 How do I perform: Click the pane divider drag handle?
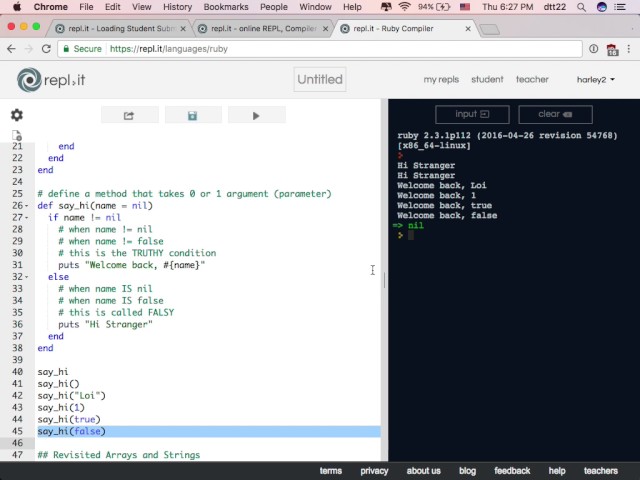[384, 280]
